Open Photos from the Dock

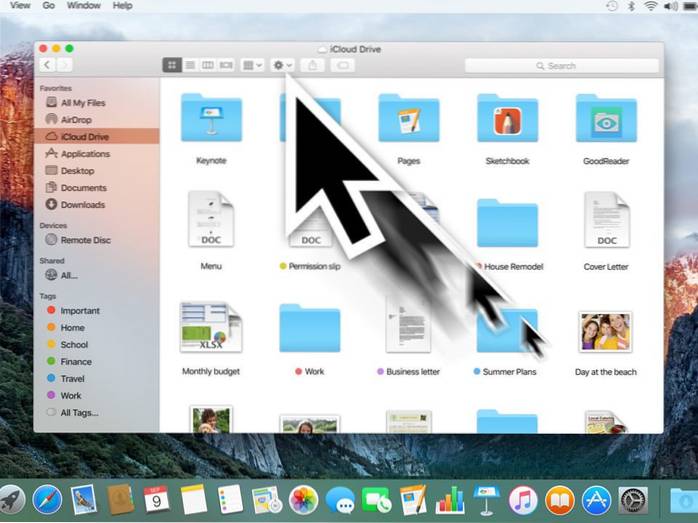[304, 500]
